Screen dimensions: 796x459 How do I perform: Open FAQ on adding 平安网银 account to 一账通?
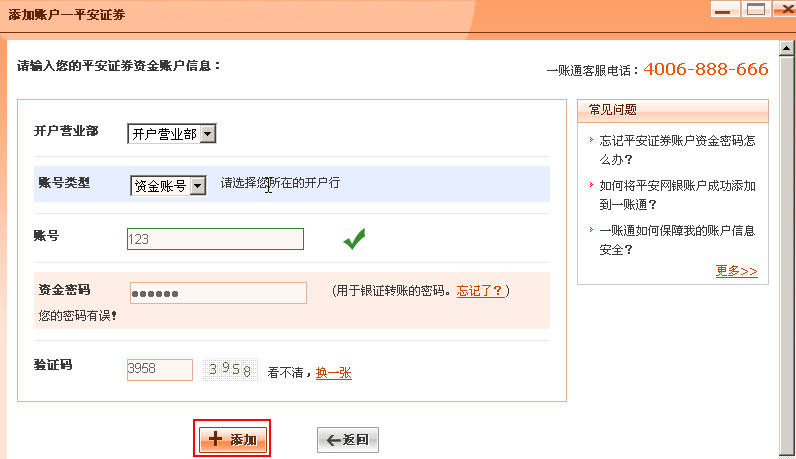click(676, 195)
